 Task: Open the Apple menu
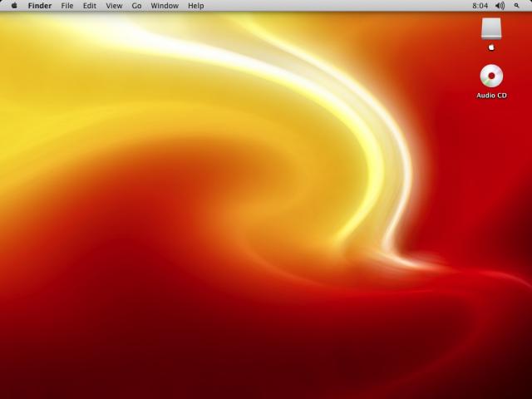click(14, 6)
